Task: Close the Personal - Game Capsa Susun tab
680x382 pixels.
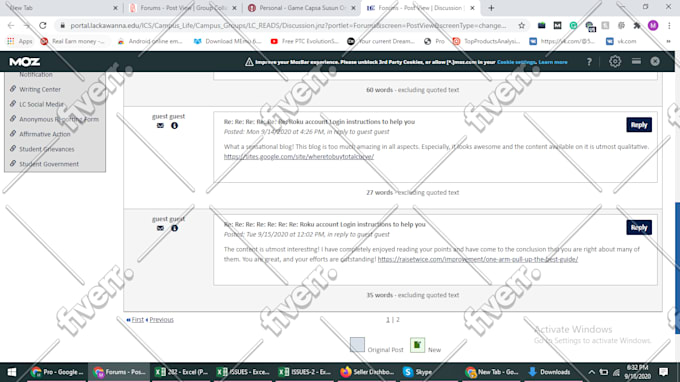Action: (353, 8)
